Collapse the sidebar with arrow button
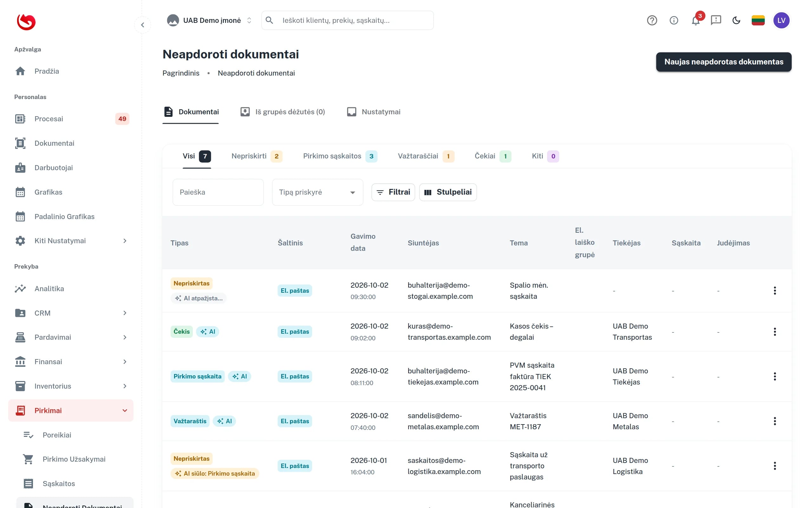The width and height of the screenshot is (812, 508). (x=143, y=25)
